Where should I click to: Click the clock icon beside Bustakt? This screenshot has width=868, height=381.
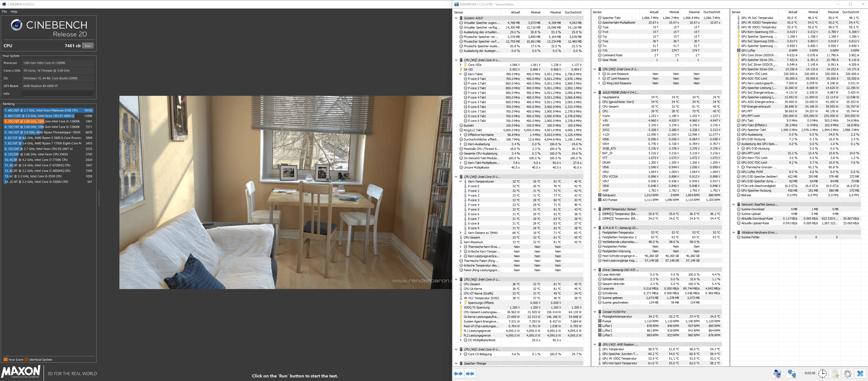click(461, 125)
